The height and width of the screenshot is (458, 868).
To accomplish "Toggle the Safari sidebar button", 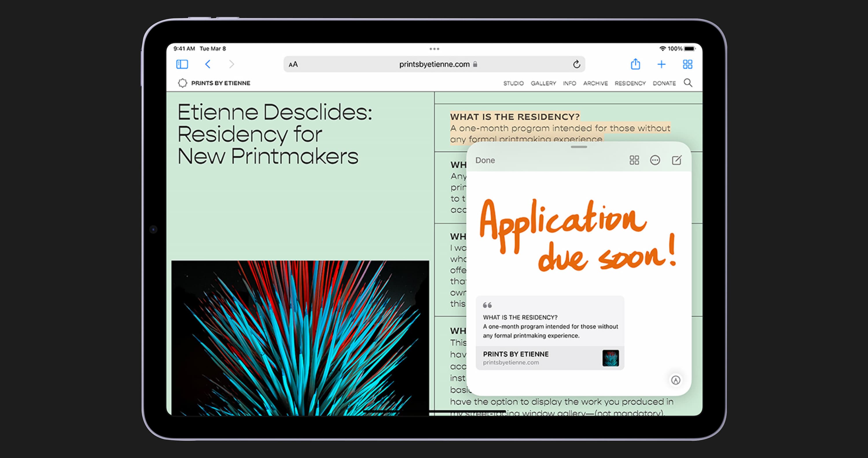I will click(182, 64).
